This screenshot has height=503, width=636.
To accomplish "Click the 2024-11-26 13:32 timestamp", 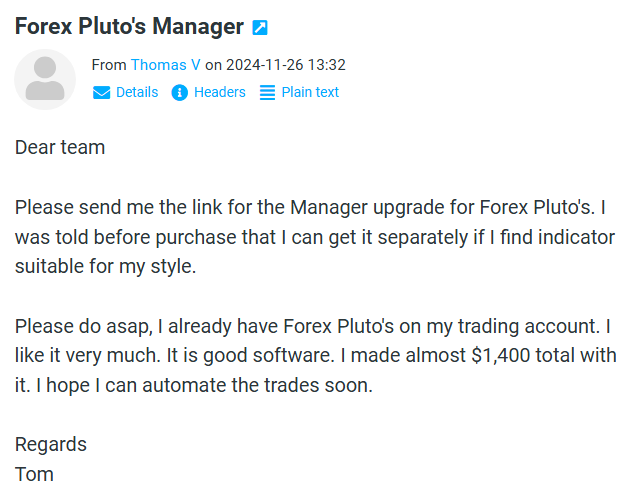I will click(x=286, y=65).
